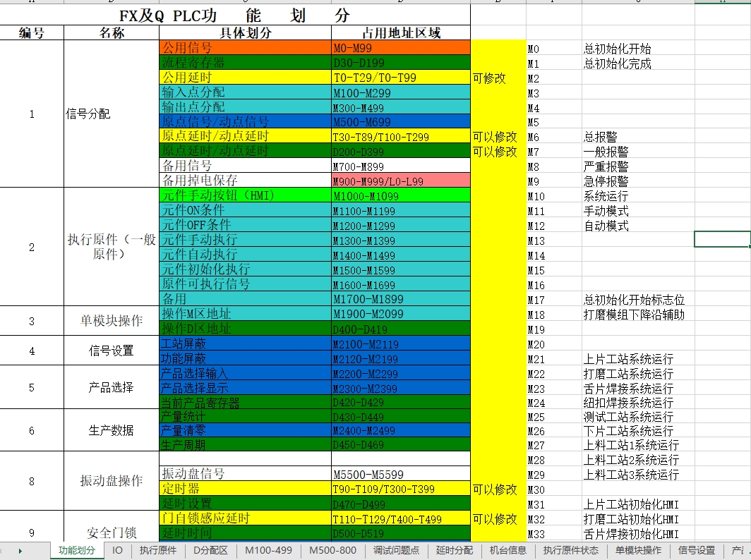This screenshot has height=560, width=751.
Task: Open the M500-800 sheet tab
Action: pyautogui.click(x=332, y=551)
